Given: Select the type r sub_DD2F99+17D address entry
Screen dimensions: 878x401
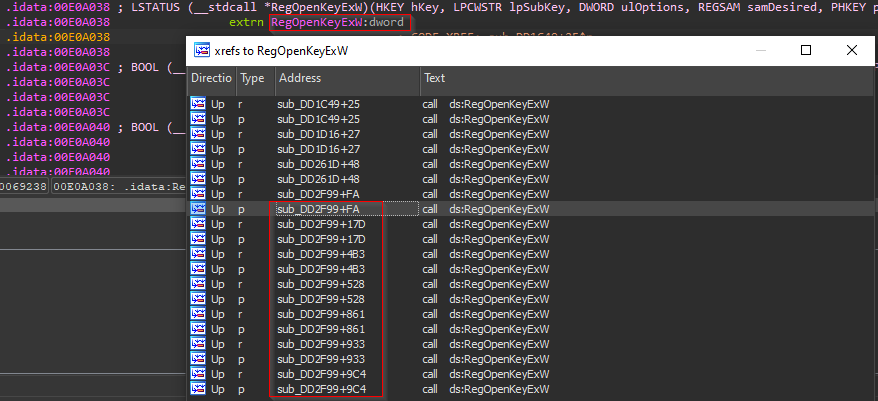Looking at the screenshot, I should (x=322, y=224).
